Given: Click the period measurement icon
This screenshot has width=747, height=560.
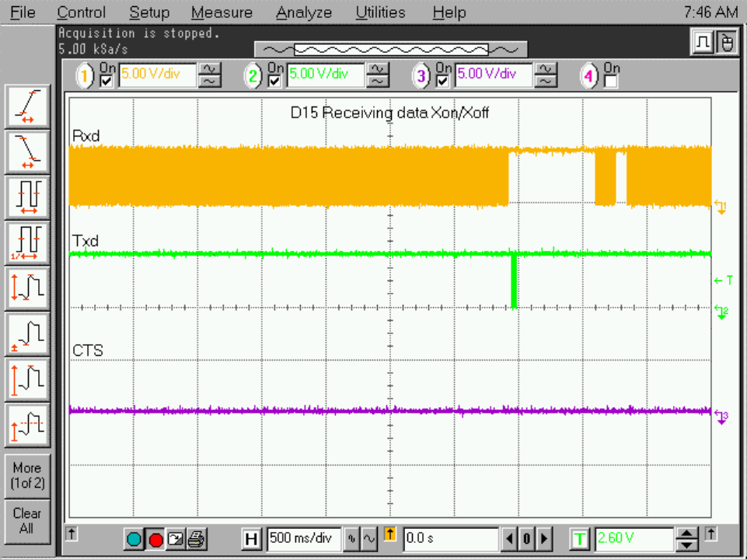Looking at the screenshot, I should click(28, 197).
